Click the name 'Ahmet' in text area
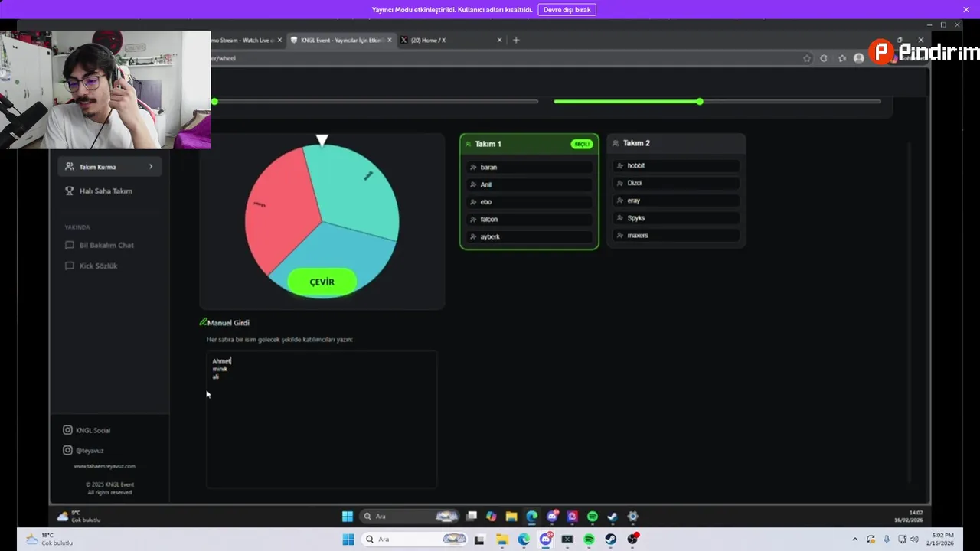Image resolution: width=980 pixels, height=551 pixels. (x=221, y=360)
